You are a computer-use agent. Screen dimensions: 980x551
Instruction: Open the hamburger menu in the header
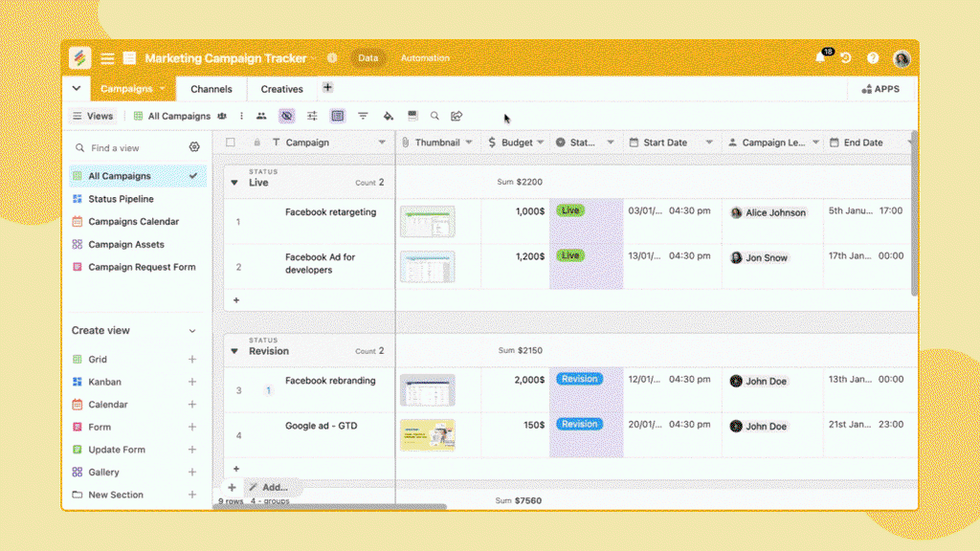click(107, 58)
